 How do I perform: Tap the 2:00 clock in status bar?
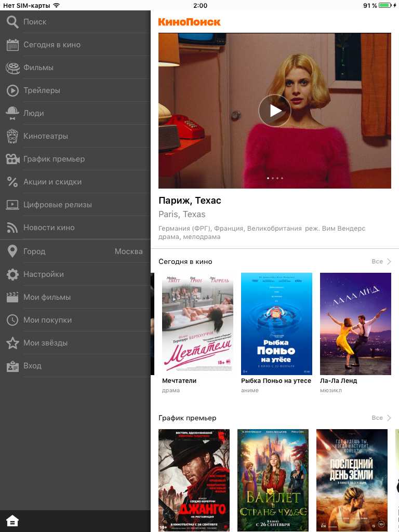coord(200,5)
